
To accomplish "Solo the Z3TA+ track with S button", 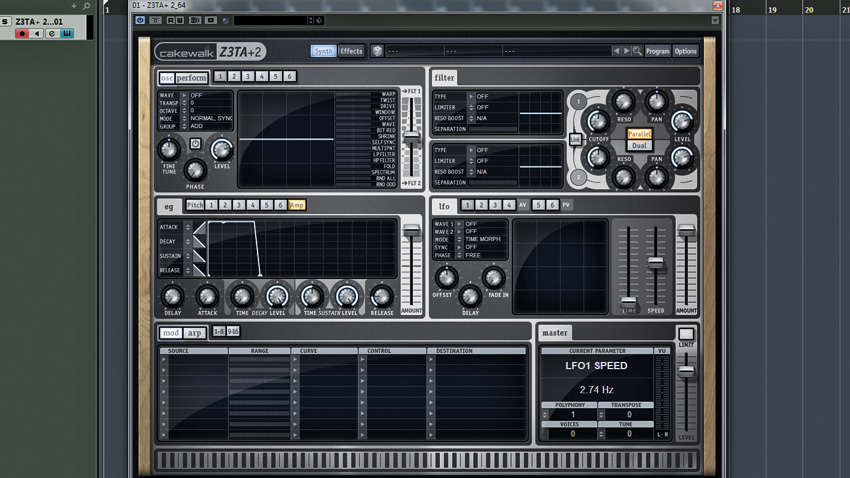I will click(5, 22).
